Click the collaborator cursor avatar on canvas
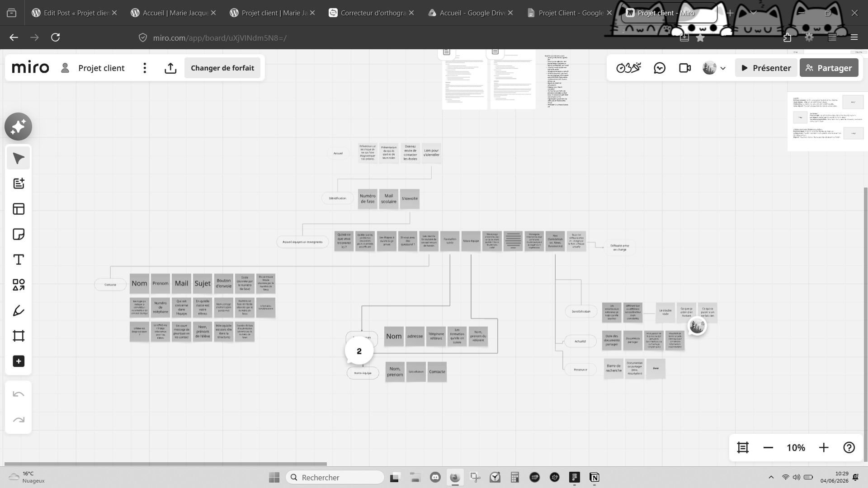This screenshot has width=868, height=488. click(697, 326)
